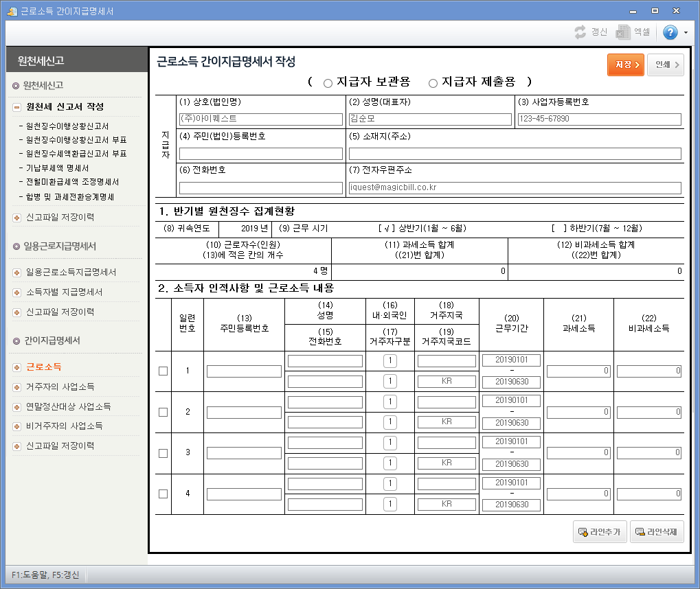Image resolution: width=700 pixels, height=589 pixels.
Task: Click the application icon in the title bar
Action: click(11, 10)
